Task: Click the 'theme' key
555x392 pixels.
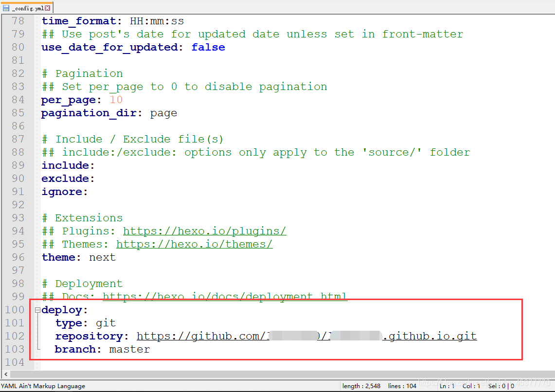Action: pyautogui.click(x=58, y=257)
